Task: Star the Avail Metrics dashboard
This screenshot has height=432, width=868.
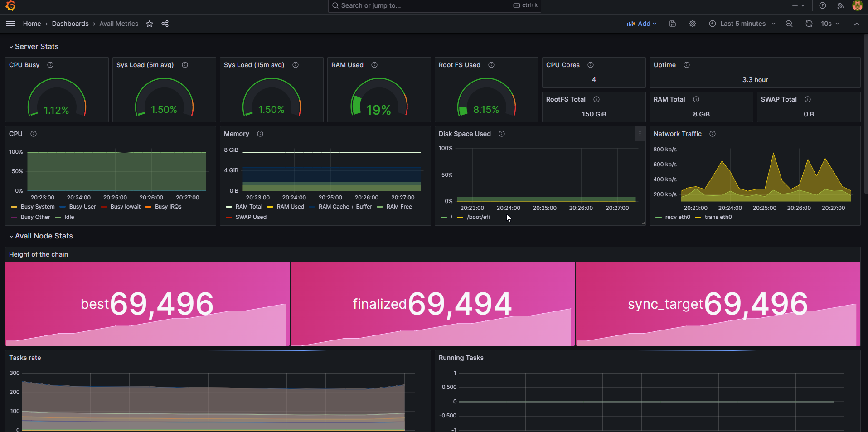Action: tap(150, 24)
